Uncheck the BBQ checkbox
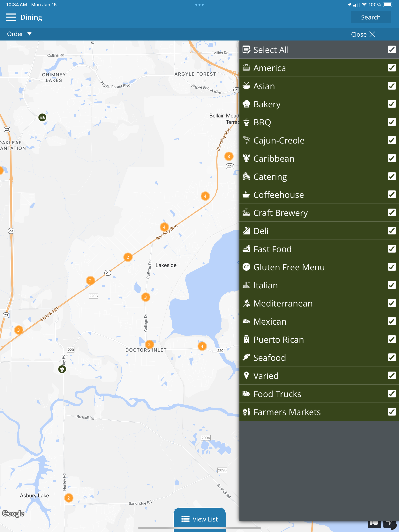The image size is (399, 532). click(x=392, y=122)
